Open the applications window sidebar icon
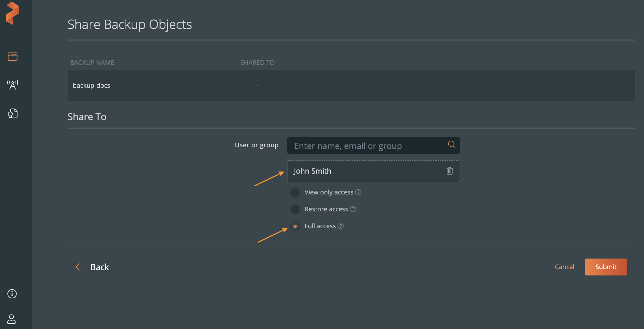This screenshot has height=329, width=644. pos(13,56)
